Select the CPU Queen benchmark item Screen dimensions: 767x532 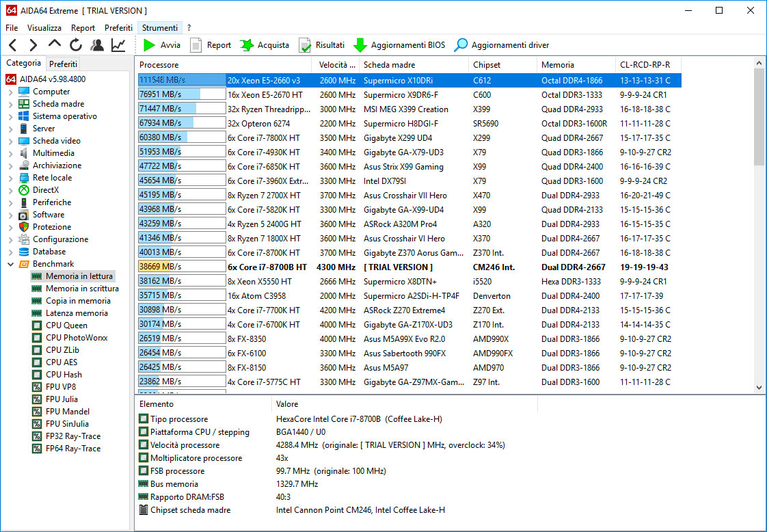(x=66, y=325)
